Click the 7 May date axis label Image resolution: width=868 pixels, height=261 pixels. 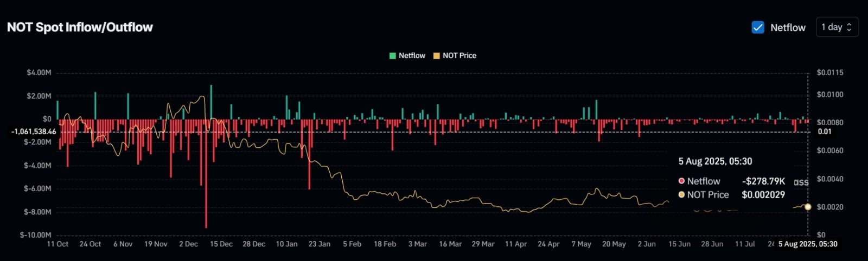581,244
